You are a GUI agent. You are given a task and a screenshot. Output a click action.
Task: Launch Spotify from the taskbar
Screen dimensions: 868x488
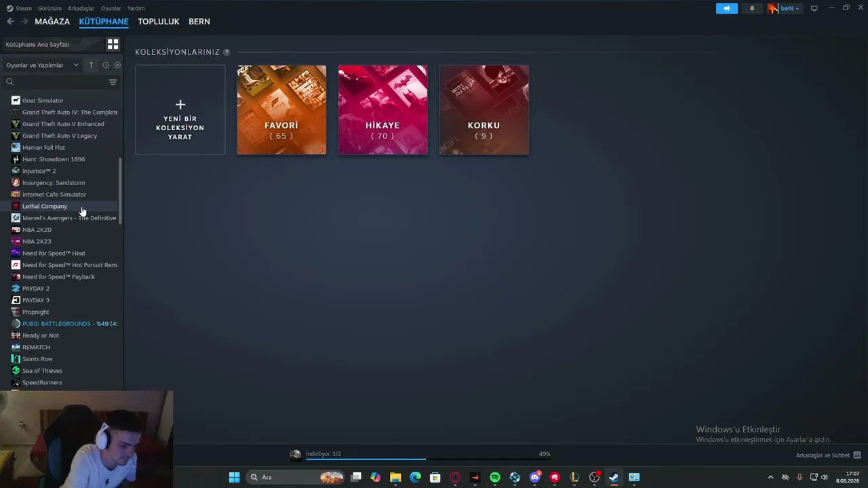[495, 477]
